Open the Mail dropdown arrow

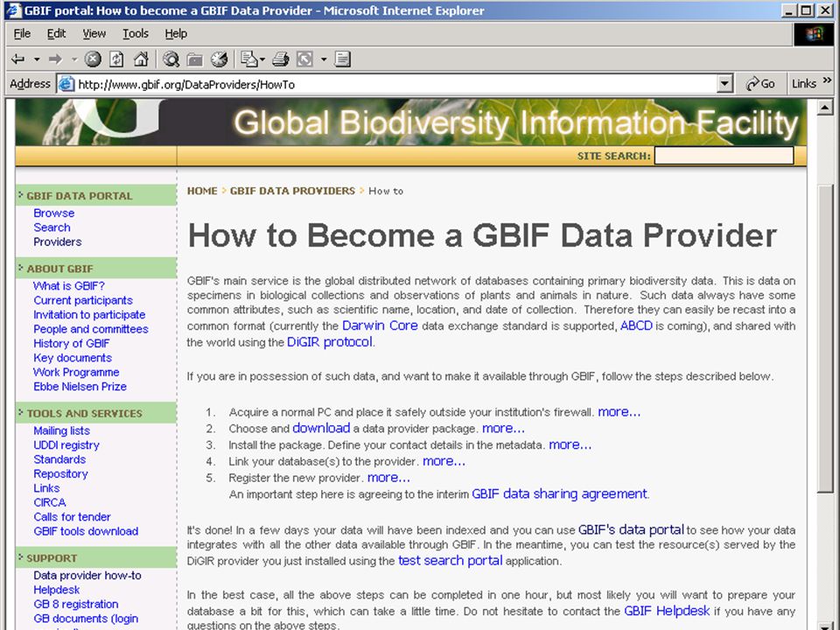(262, 59)
